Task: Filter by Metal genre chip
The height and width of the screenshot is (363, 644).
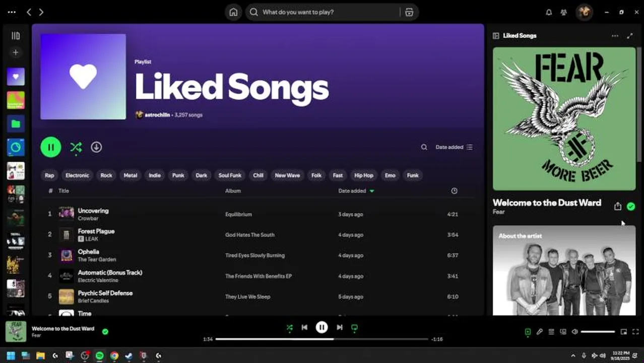Action: pyautogui.click(x=131, y=175)
